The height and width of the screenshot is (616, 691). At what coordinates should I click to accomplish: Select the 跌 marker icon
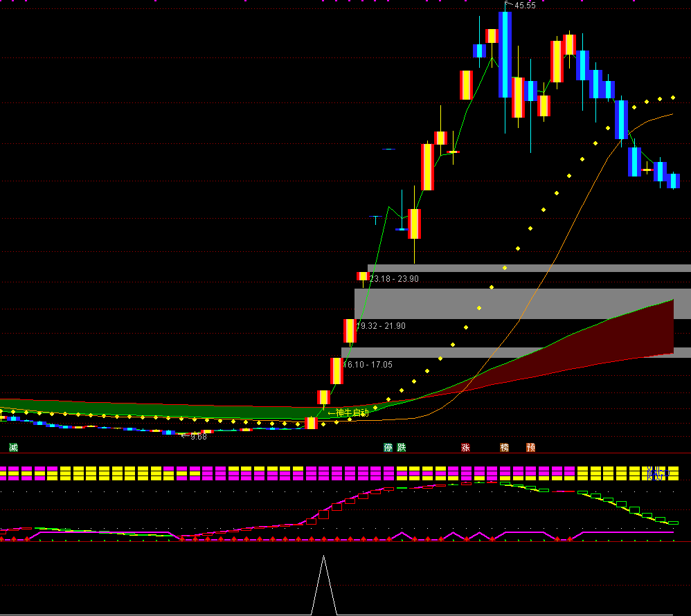401,448
